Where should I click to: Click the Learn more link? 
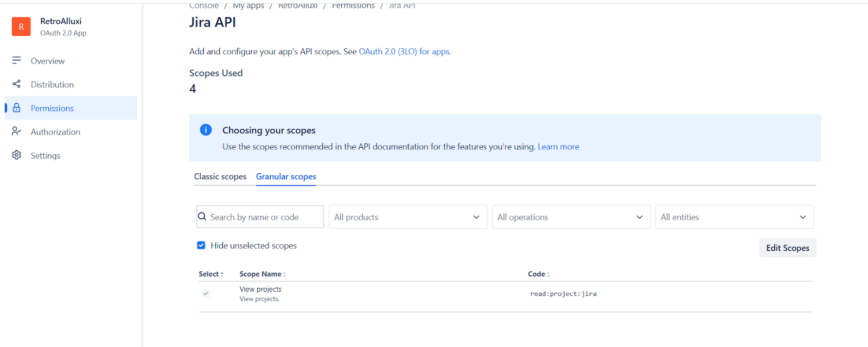558,147
